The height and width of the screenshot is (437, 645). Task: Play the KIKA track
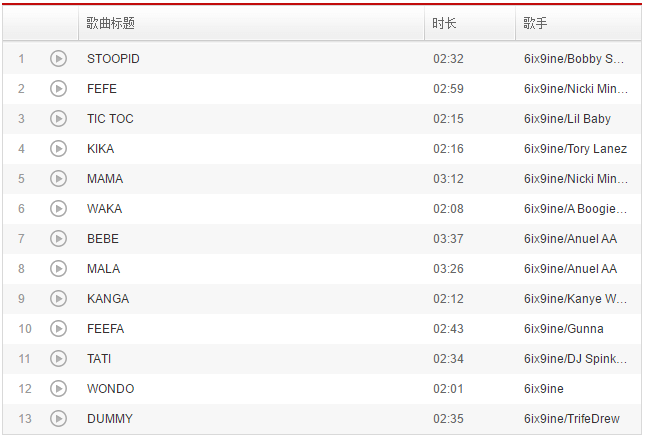pos(58,149)
